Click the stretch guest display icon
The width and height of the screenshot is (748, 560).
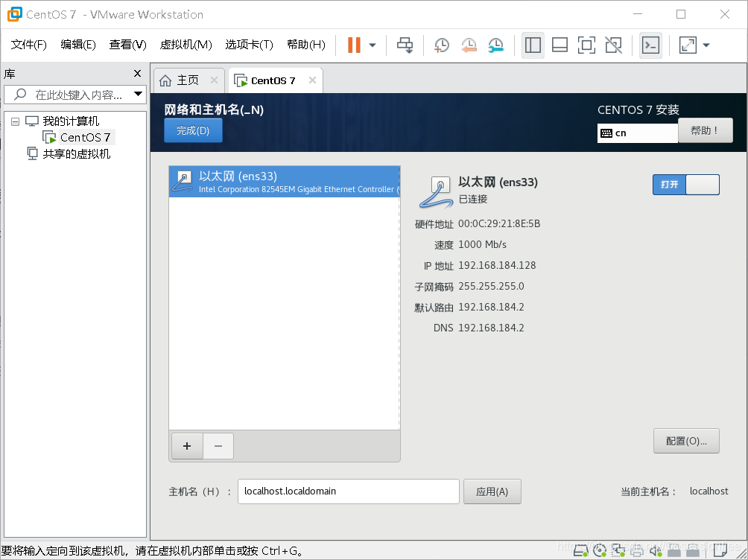coord(688,45)
